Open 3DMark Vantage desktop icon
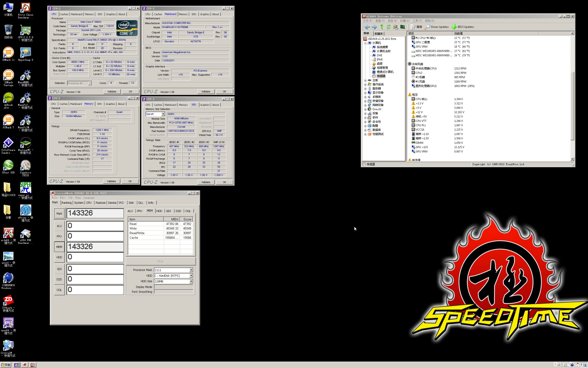The image size is (588, 368). tap(8, 78)
